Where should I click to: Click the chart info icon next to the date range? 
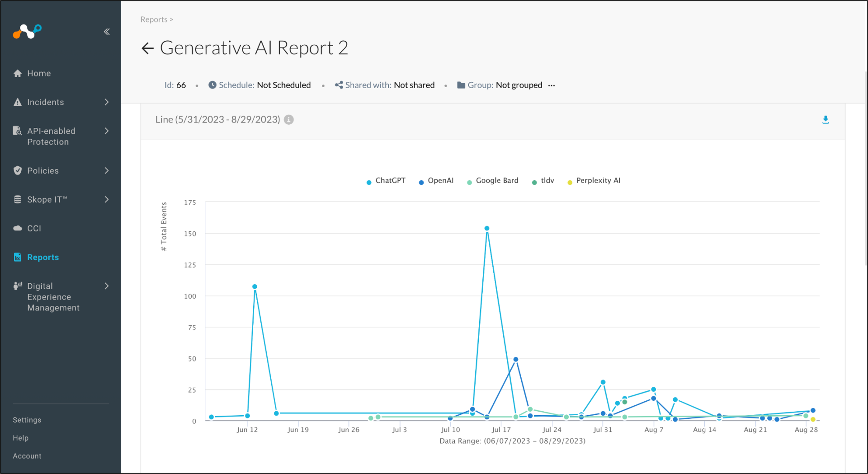(x=289, y=120)
